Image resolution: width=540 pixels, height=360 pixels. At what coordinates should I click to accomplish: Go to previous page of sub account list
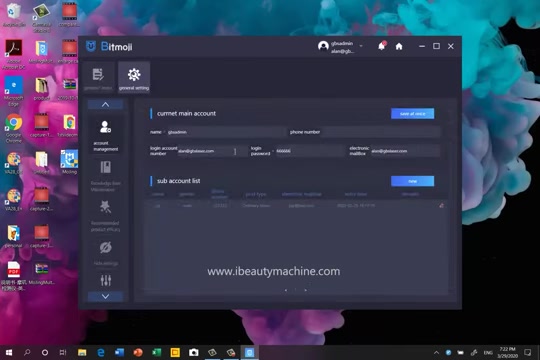(286, 290)
